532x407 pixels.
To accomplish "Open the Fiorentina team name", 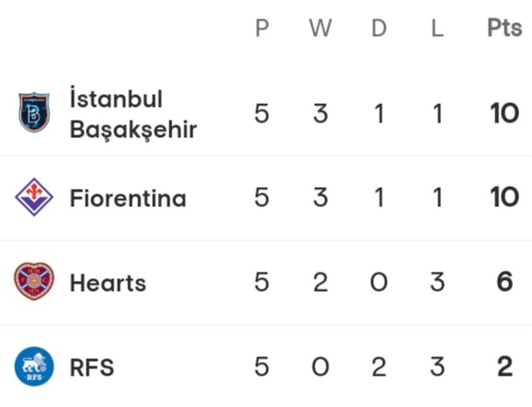I will click(x=128, y=198).
